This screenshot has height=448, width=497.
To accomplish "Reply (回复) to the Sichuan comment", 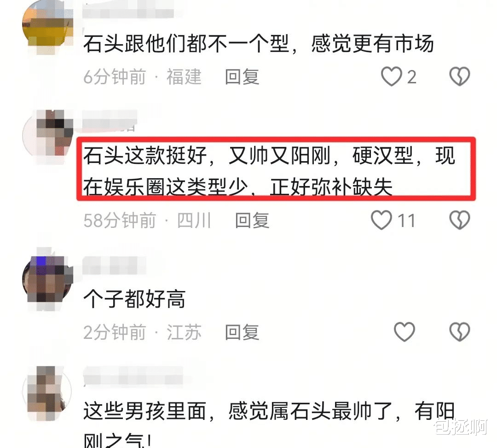I will click(x=252, y=221).
